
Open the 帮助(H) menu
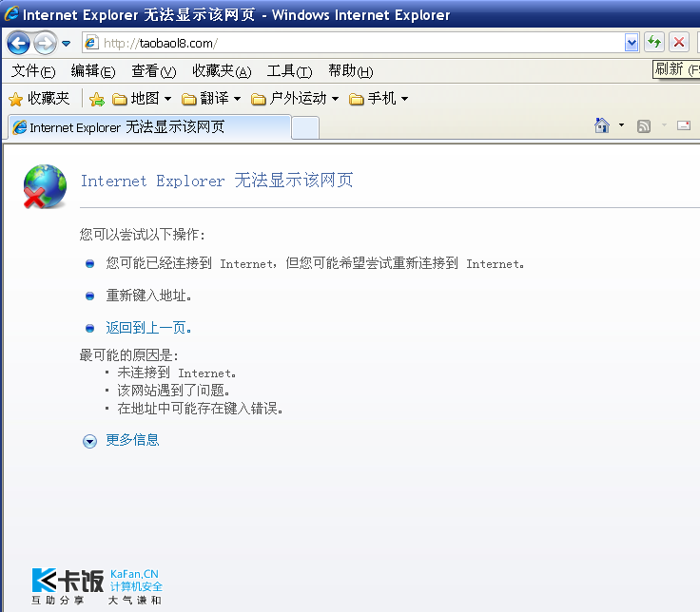point(351,71)
